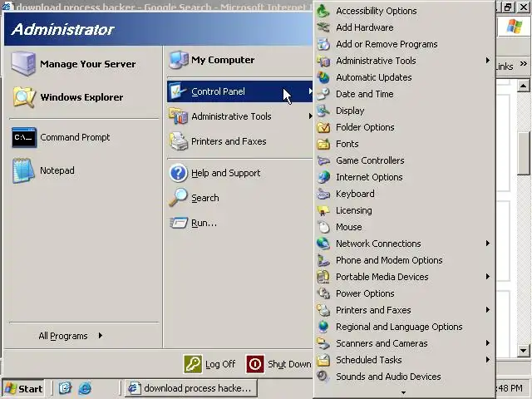Image resolution: width=532 pixels, height=399 pixels.
Task: Click the Licensing icon
Action: click(x=323, y=210)
